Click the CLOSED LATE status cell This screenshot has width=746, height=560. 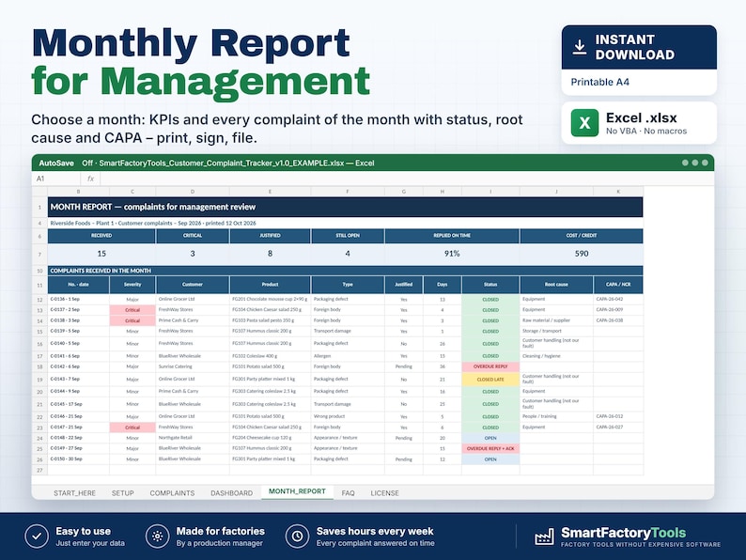click(x=490, y=380)
